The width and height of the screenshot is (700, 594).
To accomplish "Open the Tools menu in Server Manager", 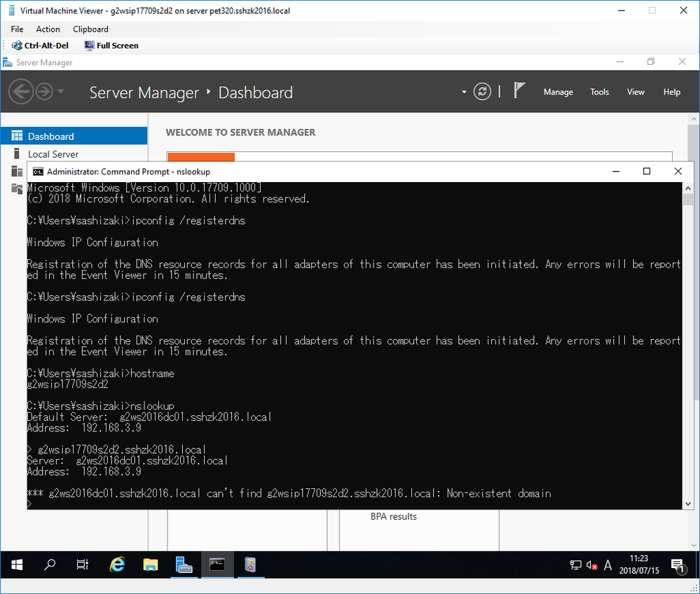I will click(599, 92).
